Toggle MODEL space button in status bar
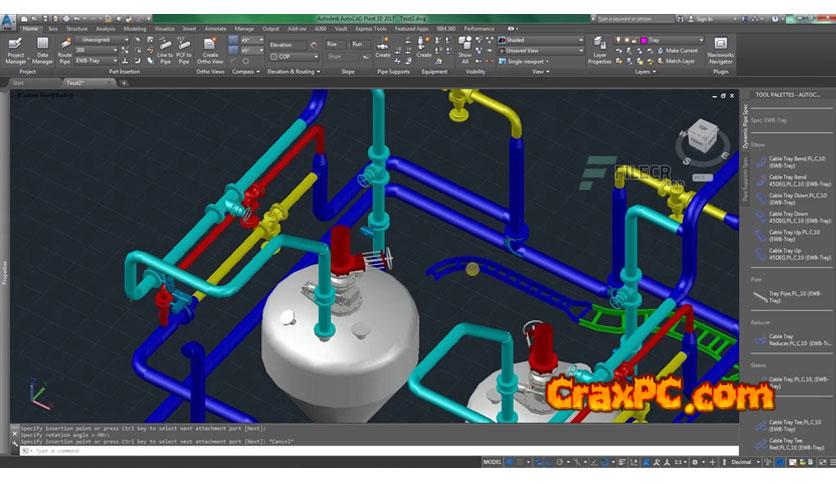 [x=493, y=463]
